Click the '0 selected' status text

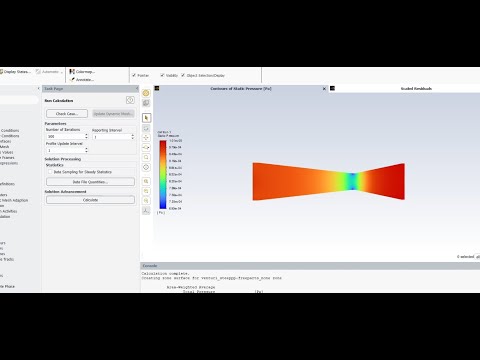[465, 257]
